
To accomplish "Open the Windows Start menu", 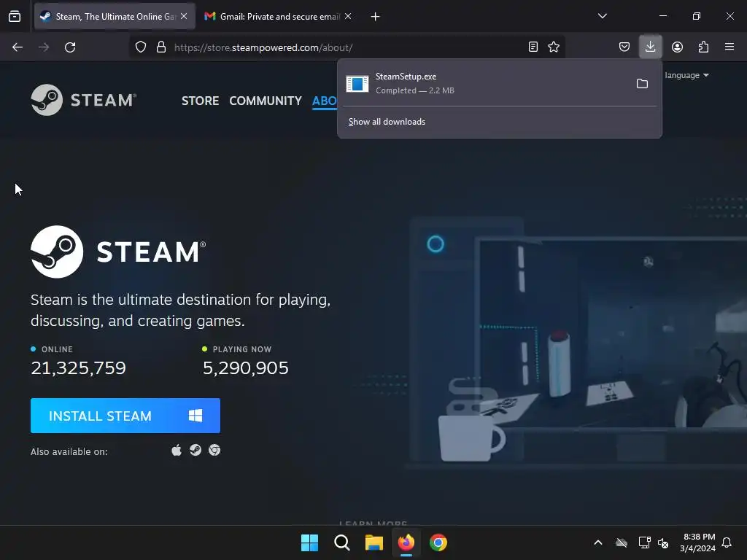I will [x=309, y=542].
